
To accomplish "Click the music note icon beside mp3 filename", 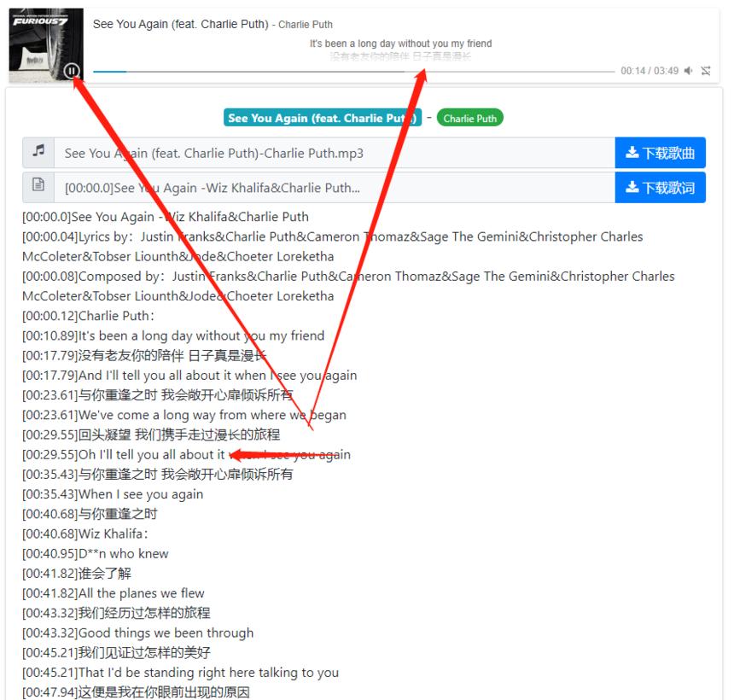I will (38, 153).
